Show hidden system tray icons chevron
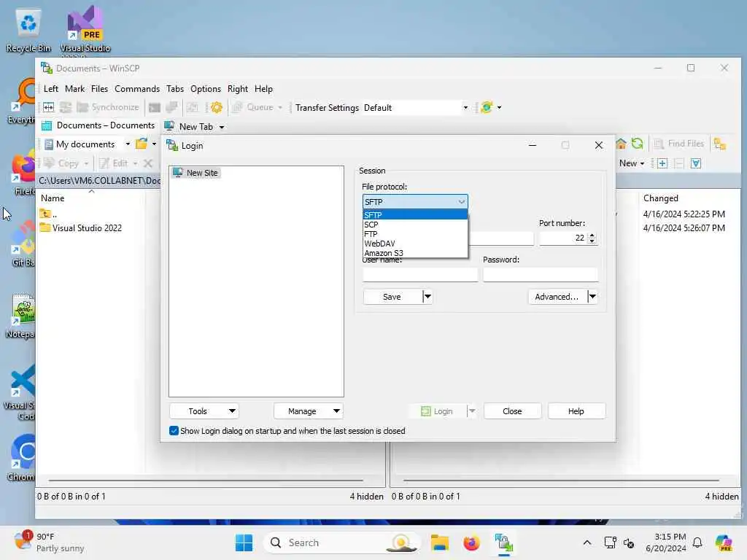747x560 pixels. pos(587,542)
